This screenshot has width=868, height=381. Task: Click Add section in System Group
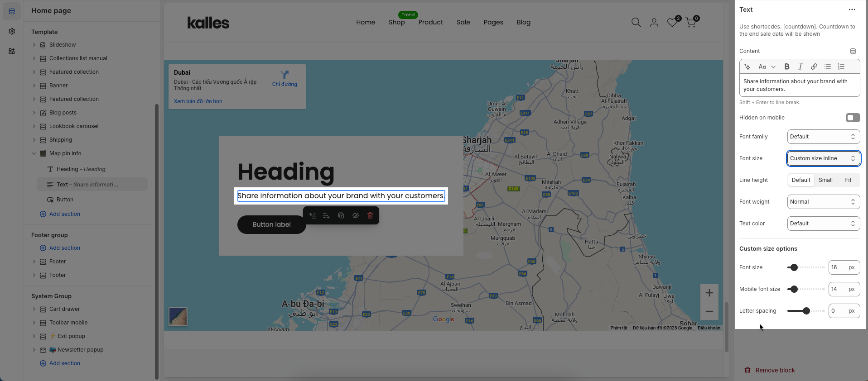[x=60, y=363]
